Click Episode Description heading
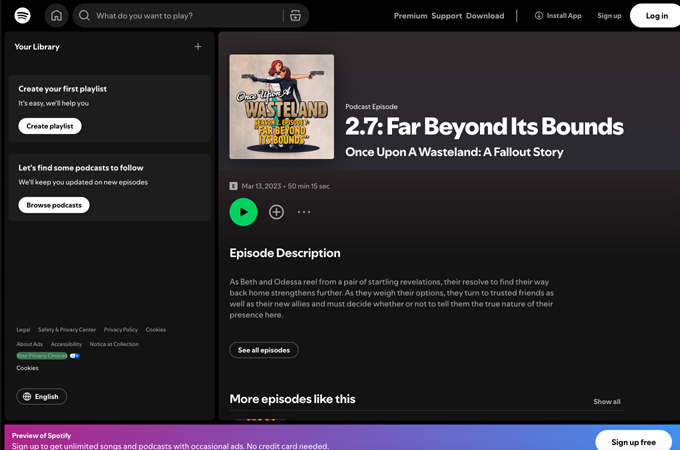Image resolution: width=680 pixels, height=450 pixels. coord(285,253)
